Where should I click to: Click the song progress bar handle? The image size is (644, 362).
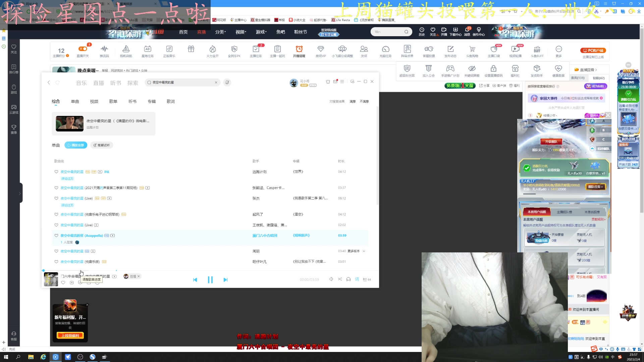click(x=43, y=270)
